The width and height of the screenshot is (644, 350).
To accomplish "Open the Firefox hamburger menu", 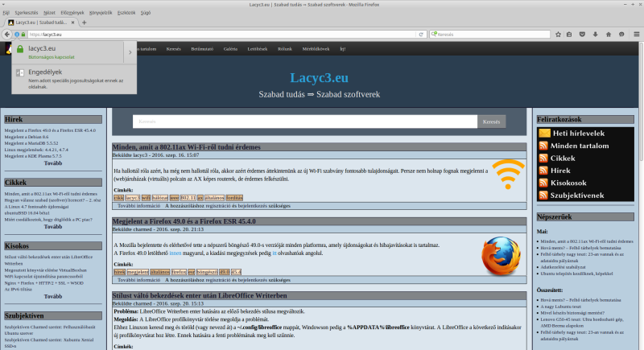I will [636, 35].
